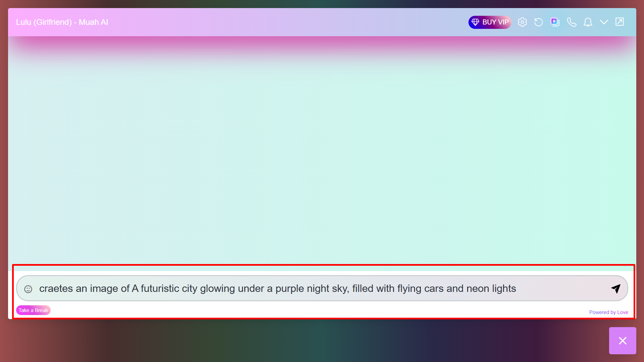Click the Lulu (Girlfriend) - Muah AI title
644x362 pixels.
pos(62,22)
